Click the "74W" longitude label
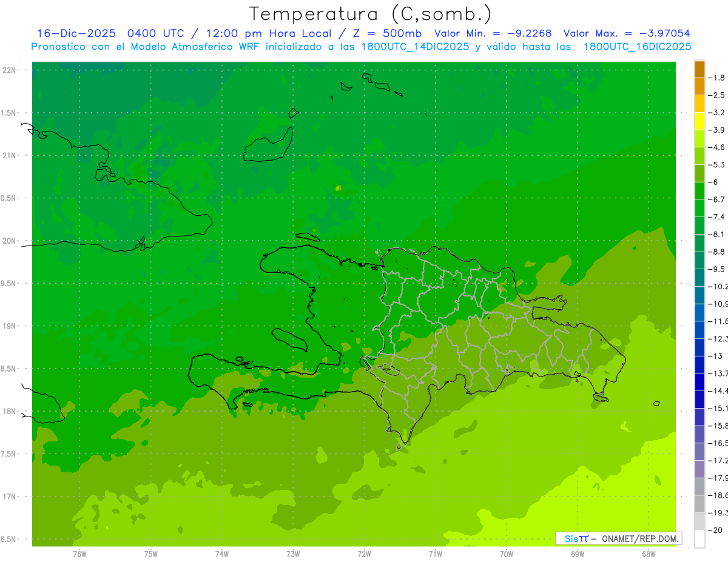 221,554
